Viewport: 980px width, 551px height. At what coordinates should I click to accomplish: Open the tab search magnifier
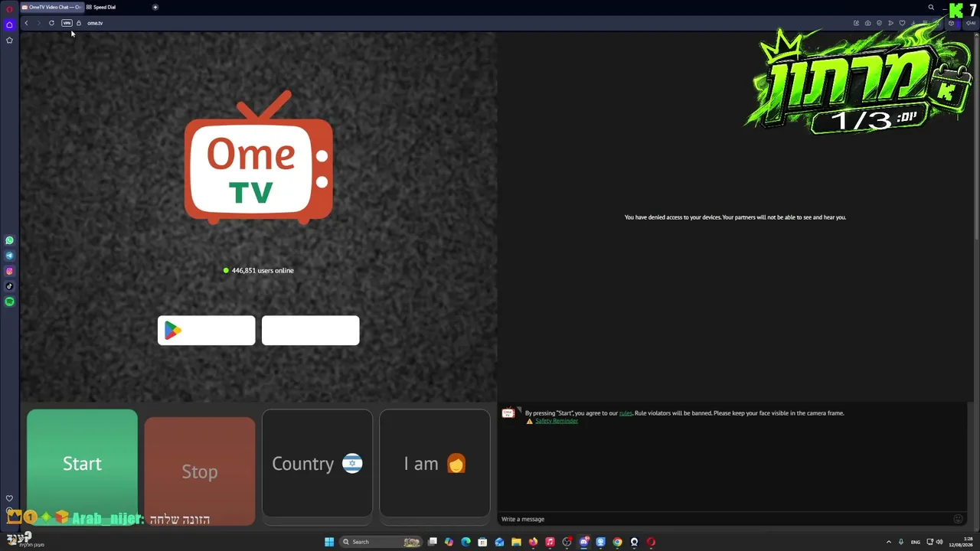(x=931, y=8)
